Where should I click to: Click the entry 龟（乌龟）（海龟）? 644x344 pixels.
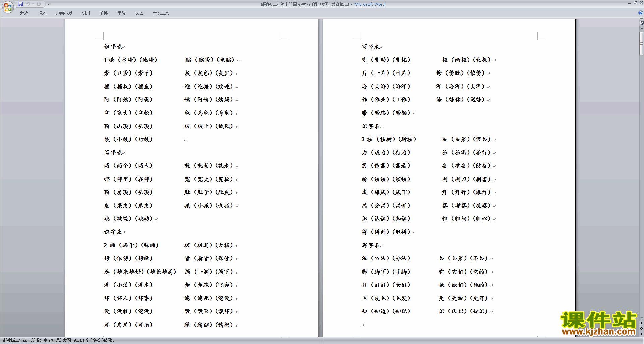point(209,113)
